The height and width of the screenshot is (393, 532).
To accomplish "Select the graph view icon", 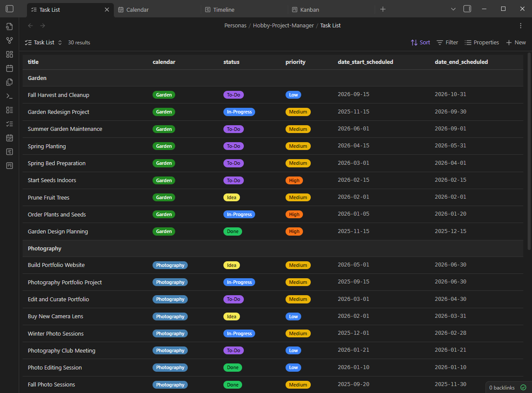I will tap(9, 40).
